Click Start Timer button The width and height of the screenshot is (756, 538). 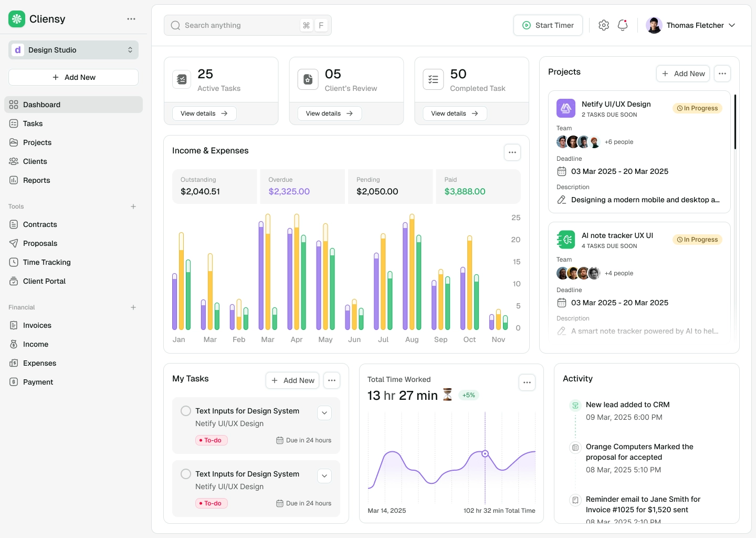548,25
